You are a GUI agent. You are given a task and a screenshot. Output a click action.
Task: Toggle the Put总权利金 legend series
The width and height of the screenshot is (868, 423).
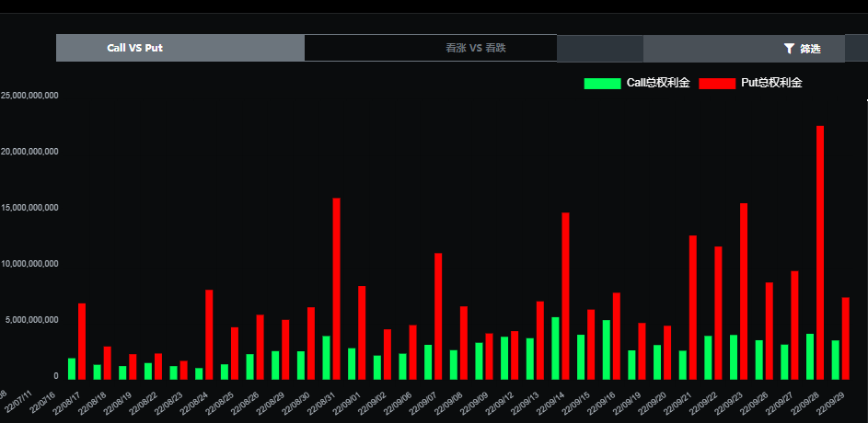pyautogui.click(x=751, y=83)
